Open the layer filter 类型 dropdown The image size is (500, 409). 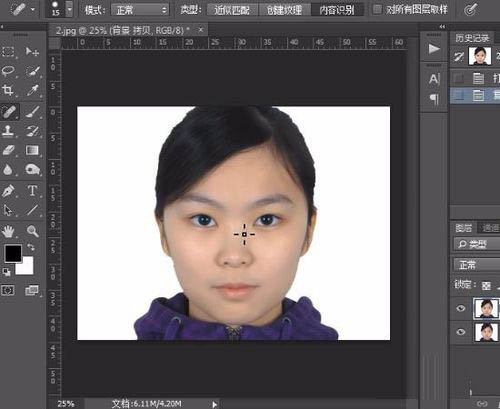click(477, 244)
